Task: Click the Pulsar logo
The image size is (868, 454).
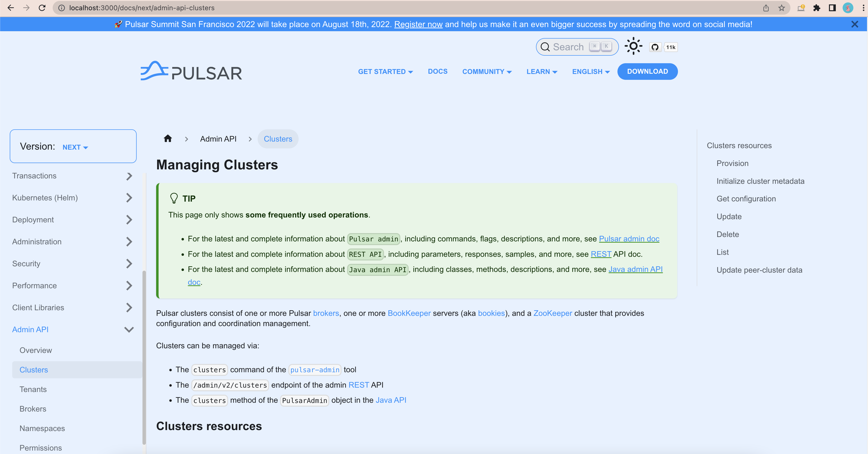Action: tap(191, 71)
